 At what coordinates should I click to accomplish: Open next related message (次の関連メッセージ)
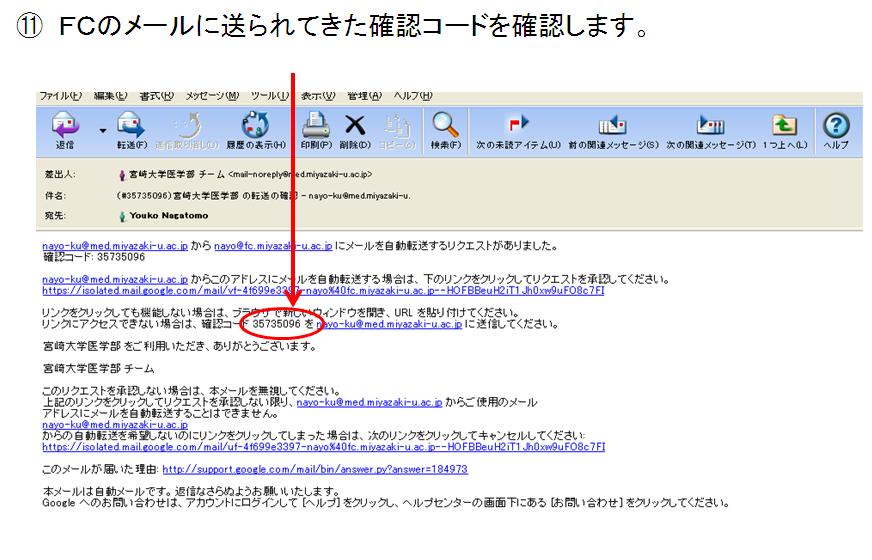(x=710, y=126)
